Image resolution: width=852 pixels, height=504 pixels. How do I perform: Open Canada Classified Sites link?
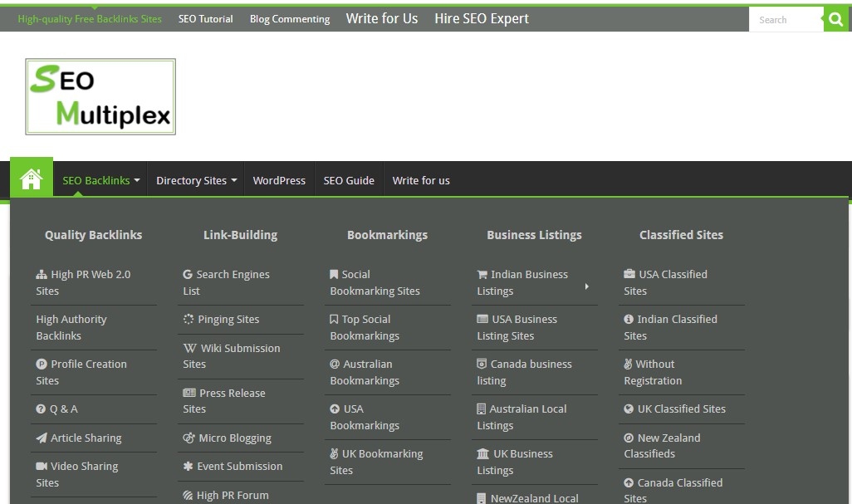(x=673, y=490)
